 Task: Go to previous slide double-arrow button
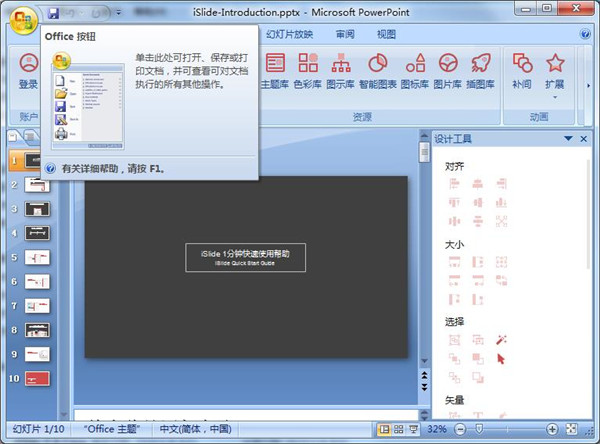pos(424,375)
